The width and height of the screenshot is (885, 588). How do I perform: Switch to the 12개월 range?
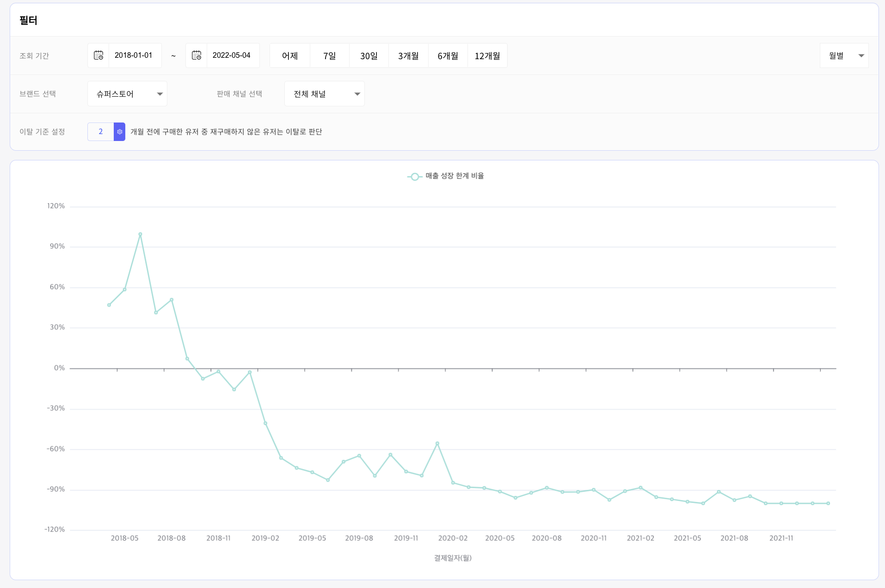(x=487, y=56)
